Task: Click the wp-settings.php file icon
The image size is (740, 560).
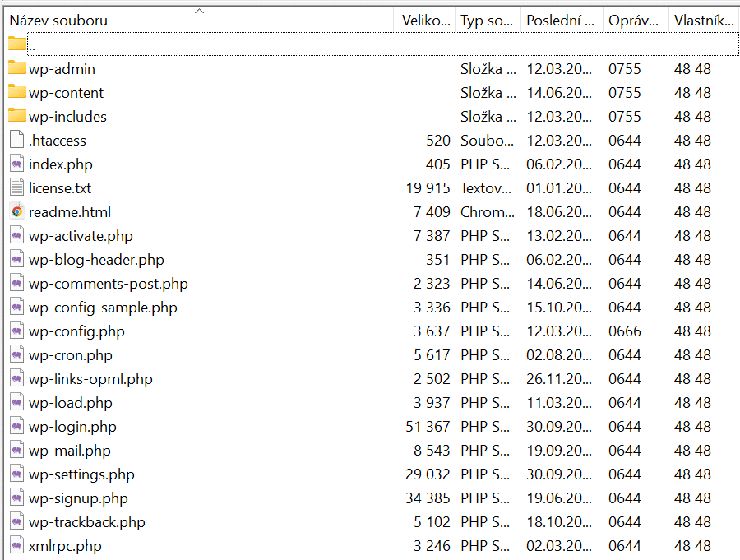Action: pyautogui.click(x=17, y=474)
